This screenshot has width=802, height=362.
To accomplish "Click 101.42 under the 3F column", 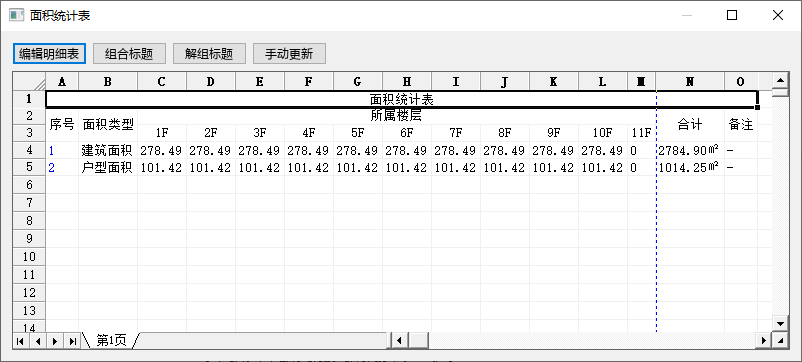I will tap(260, 167).
